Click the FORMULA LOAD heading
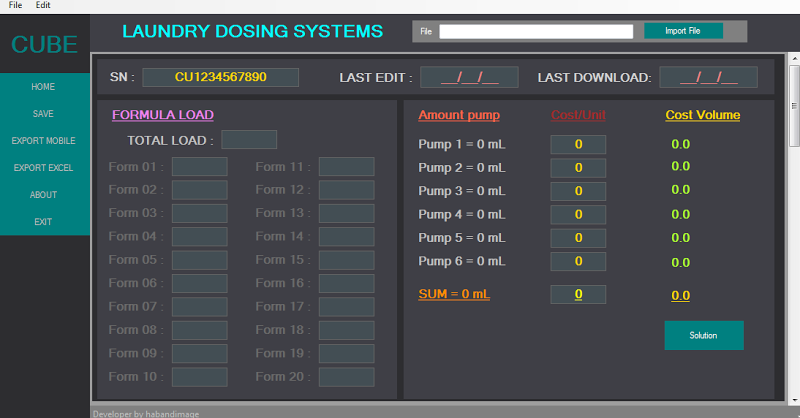 point(163,115)
